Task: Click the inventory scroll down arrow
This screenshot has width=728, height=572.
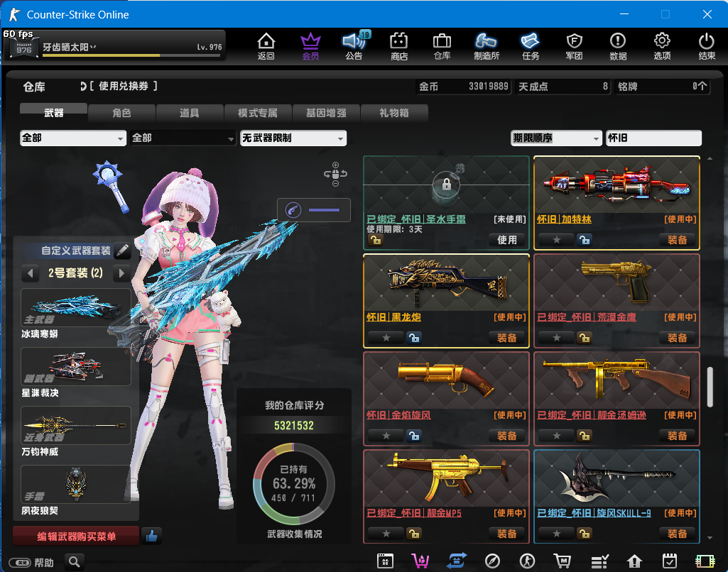Action: click(710, 538)
